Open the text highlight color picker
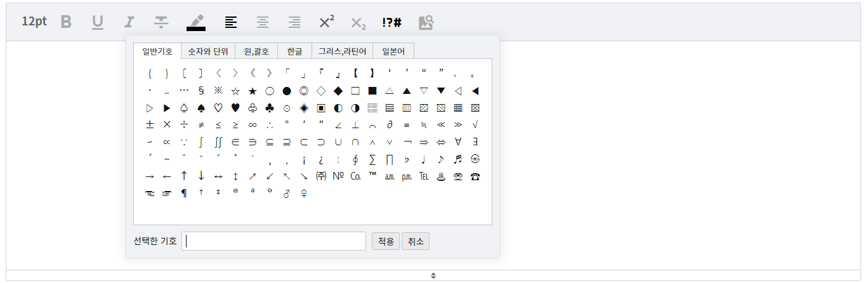The height and width of the screenshot is (283, 868). pos(196,22)
